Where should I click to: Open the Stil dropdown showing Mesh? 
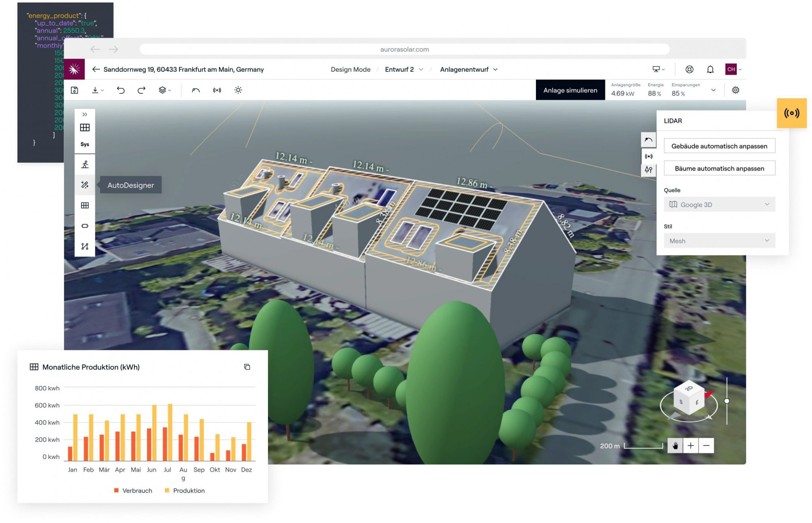click(719, 240)
